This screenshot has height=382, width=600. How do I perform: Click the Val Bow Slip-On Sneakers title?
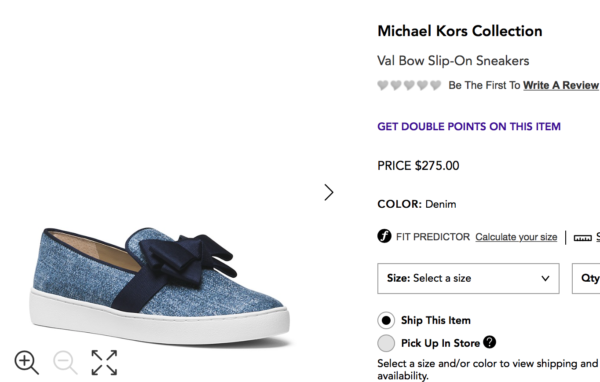453,60
